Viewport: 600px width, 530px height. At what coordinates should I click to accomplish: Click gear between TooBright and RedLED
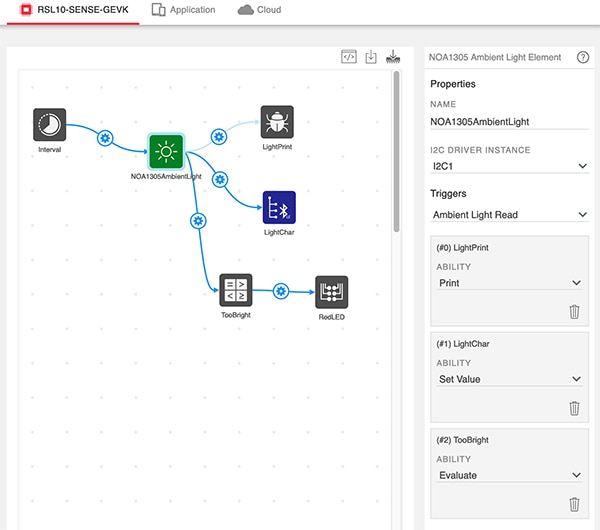click(x=281, y=291)
